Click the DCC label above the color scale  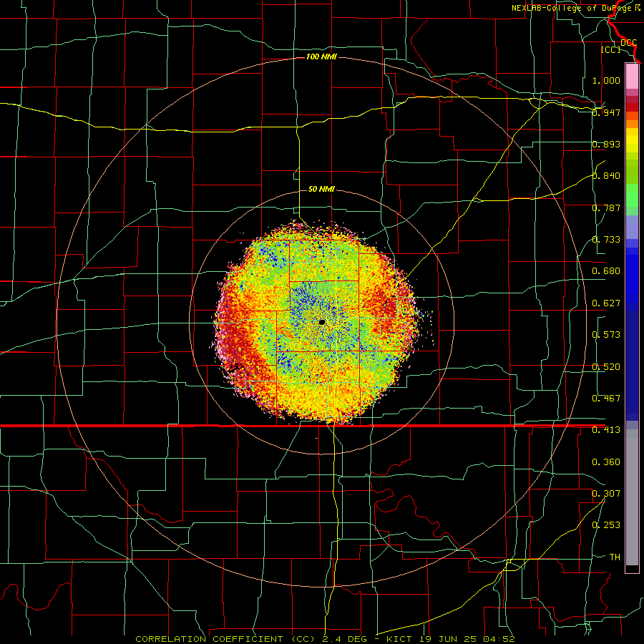click(x=628, y=43)
